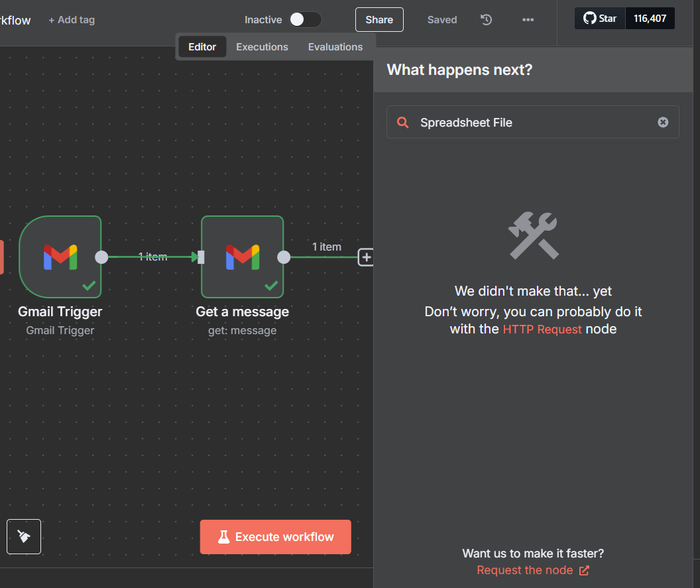Switch to the Evaluations tab
This screenshot has height=588, width=700.
(335, 47)
